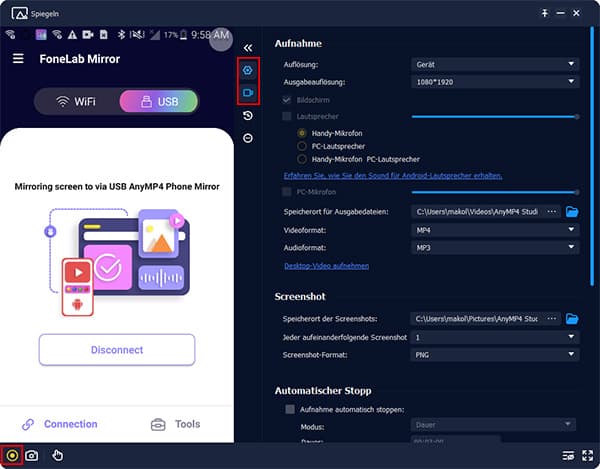Toggle the PC-Mikrofon checkbox
Screen dimensions: 600x469
(287, 192)
